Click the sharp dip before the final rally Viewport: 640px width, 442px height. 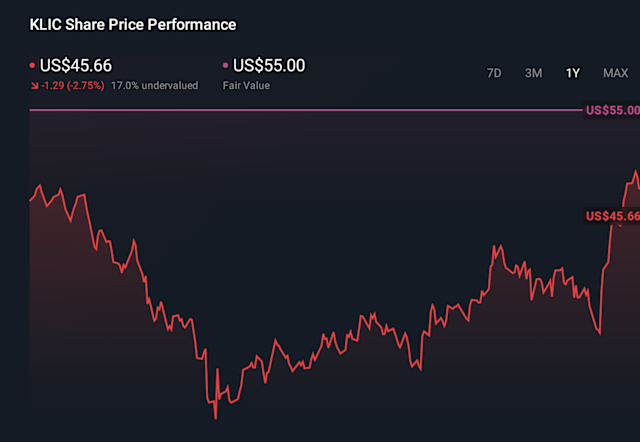click(x=599, y=333)
